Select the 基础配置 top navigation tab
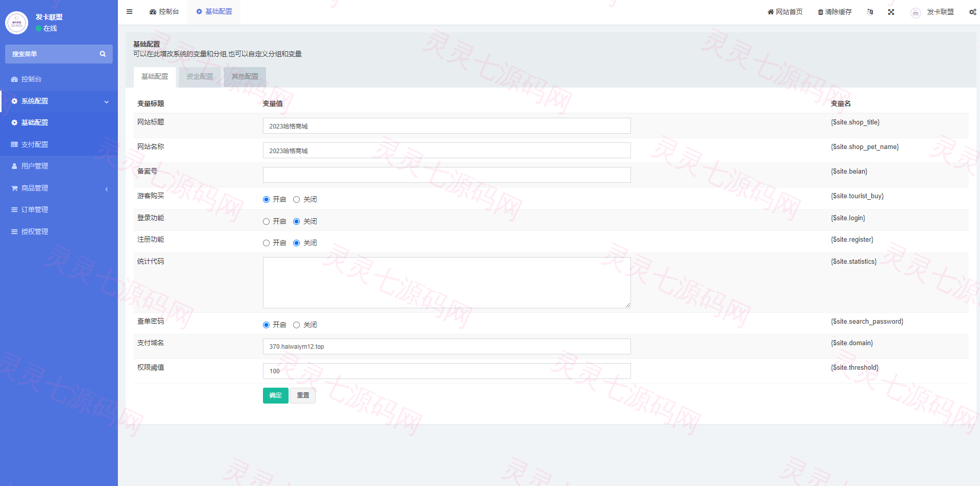Screen dimensions: 980x486 214,12
